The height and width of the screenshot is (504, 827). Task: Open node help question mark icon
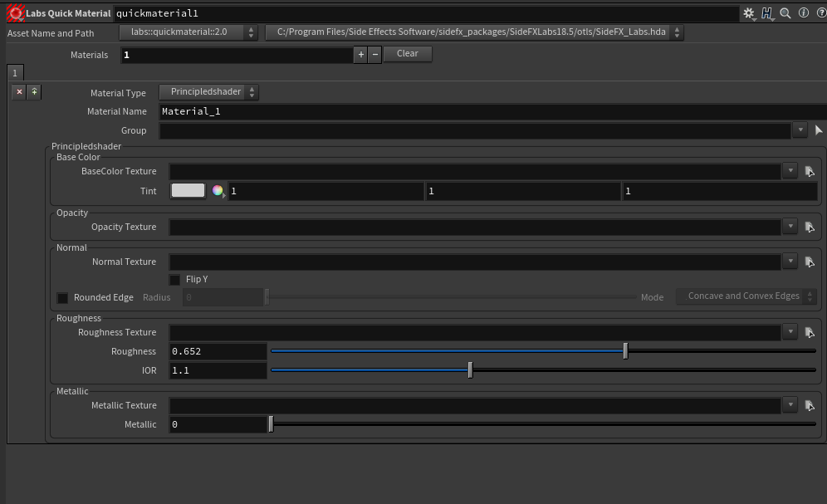point(821,12)
